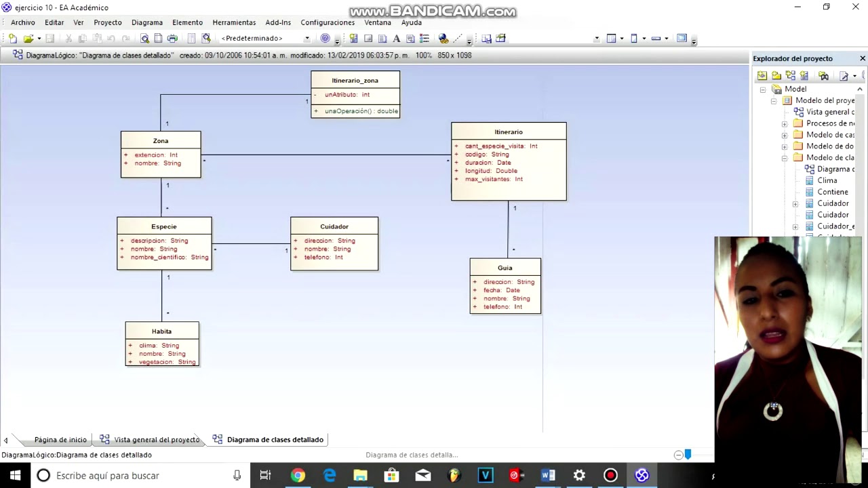868x488 pixels.
Task: Select the Guia class element
Action: click(x=505, y=286)
